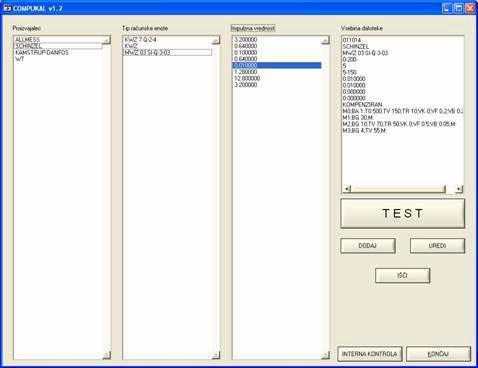
Task: Click KOMPENZIRAN line in file contents
Action: pos(362,104)
